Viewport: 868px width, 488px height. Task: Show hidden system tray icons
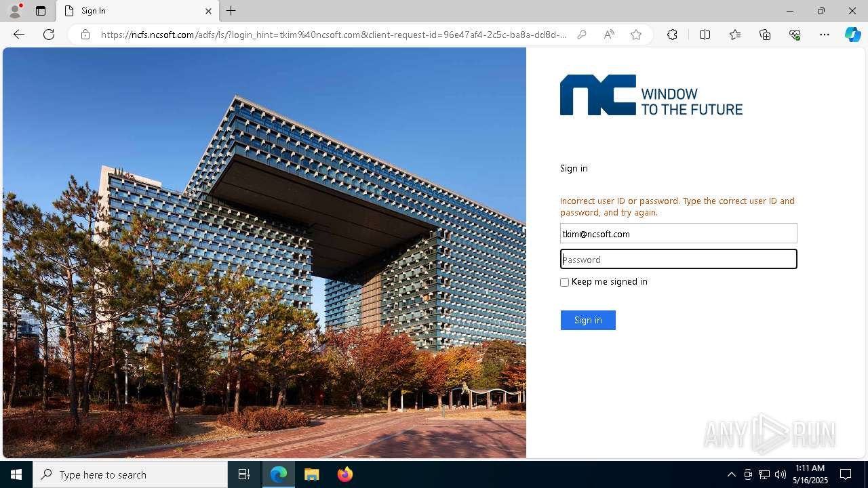(x=731, y=474)
